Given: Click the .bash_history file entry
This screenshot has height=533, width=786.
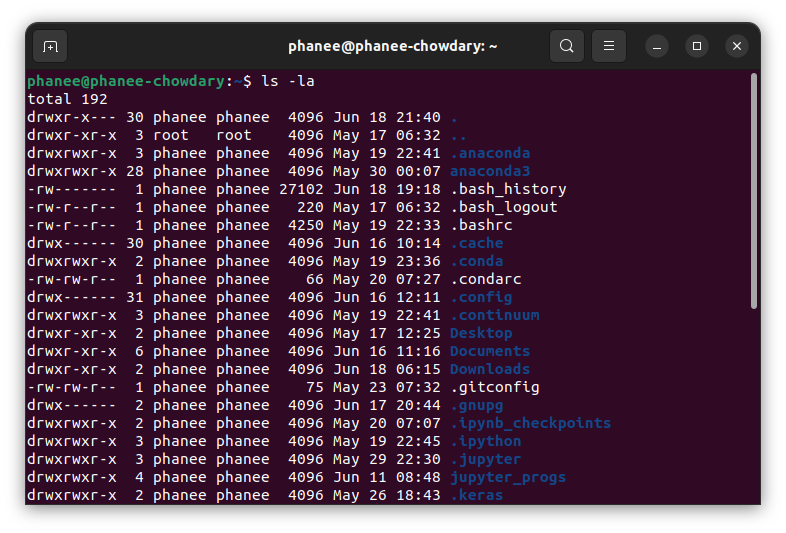Looking at the screenshot, I should (x=508, y=190).
